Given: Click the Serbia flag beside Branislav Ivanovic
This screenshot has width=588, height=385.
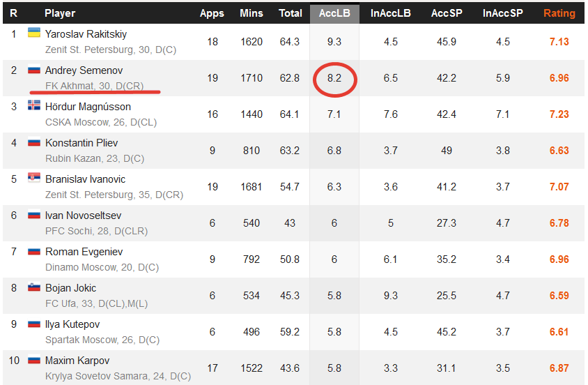Looking at the screenshot, I should tap(34, 177).
